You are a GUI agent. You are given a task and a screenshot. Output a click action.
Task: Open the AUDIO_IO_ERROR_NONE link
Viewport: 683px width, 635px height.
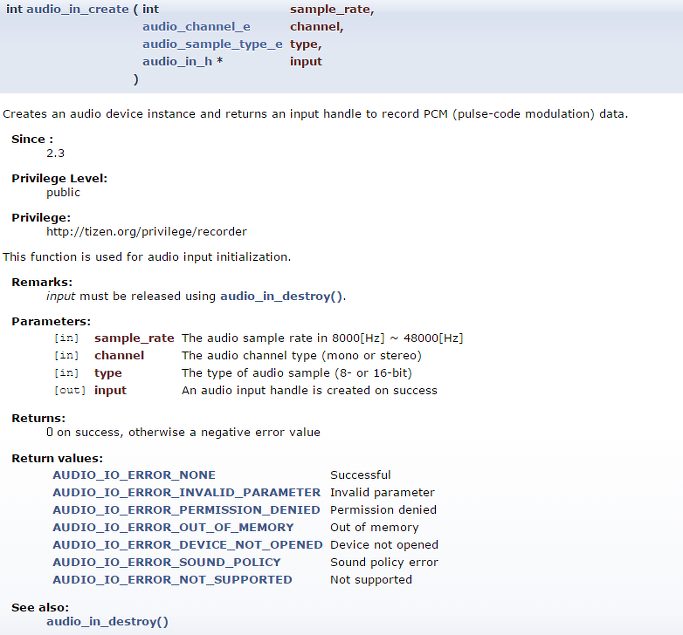point(134,475)
